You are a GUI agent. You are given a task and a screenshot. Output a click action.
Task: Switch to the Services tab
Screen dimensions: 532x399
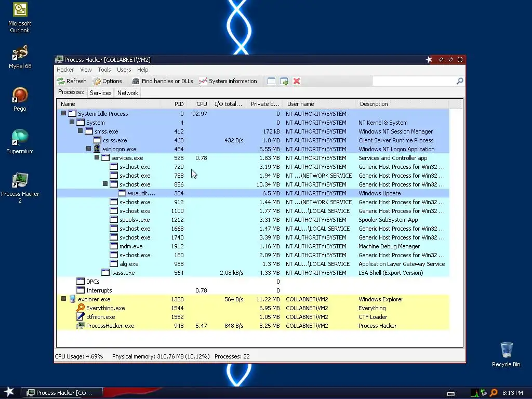point(100,93)
